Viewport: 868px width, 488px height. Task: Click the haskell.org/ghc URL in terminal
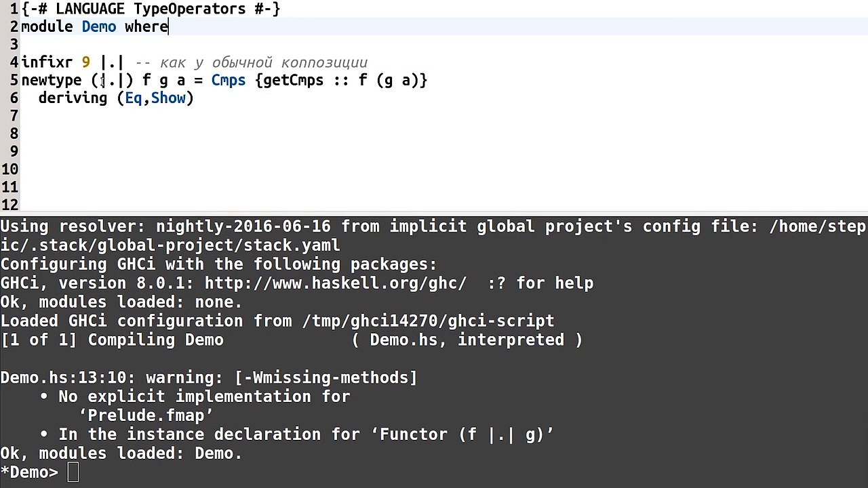pos(336,283)
